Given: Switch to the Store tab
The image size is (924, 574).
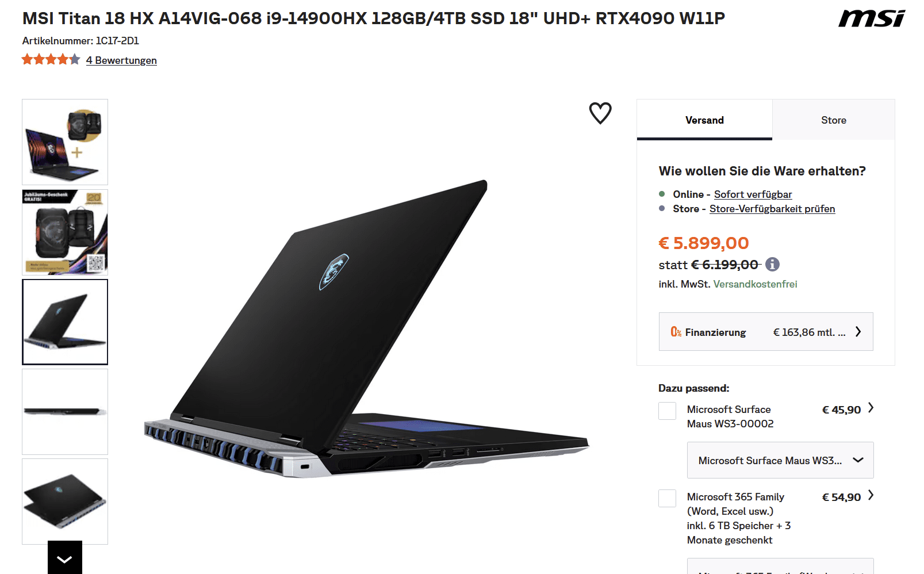Looking at the screenshot, I should tap(834, 120).
